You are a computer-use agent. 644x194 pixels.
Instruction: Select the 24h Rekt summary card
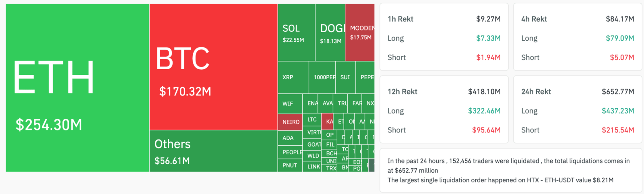tap(578, 109)
